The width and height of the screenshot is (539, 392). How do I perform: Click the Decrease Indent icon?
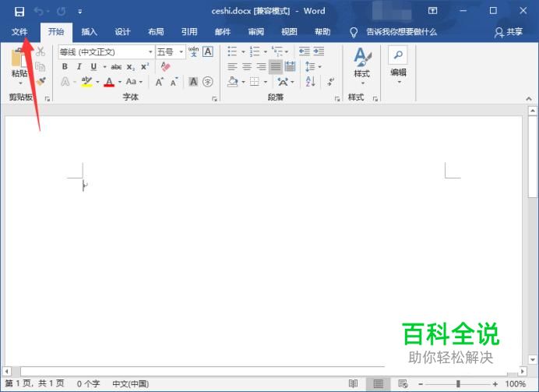(305, 51)
